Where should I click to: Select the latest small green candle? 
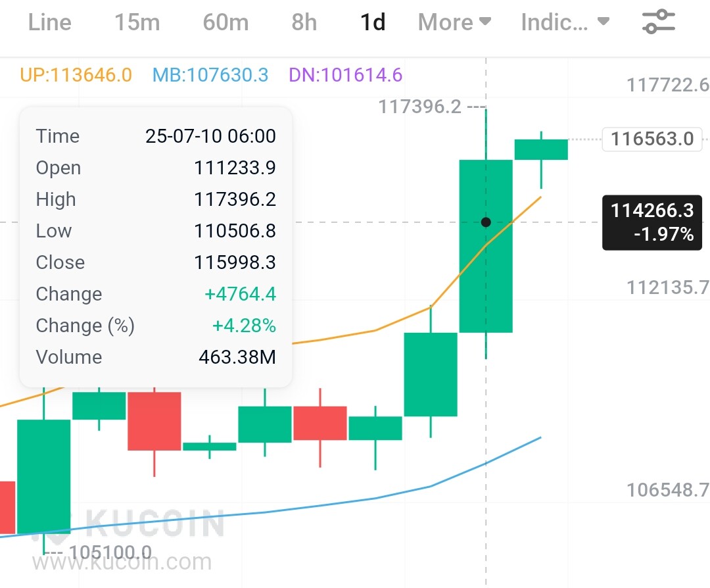click(541, 149)
